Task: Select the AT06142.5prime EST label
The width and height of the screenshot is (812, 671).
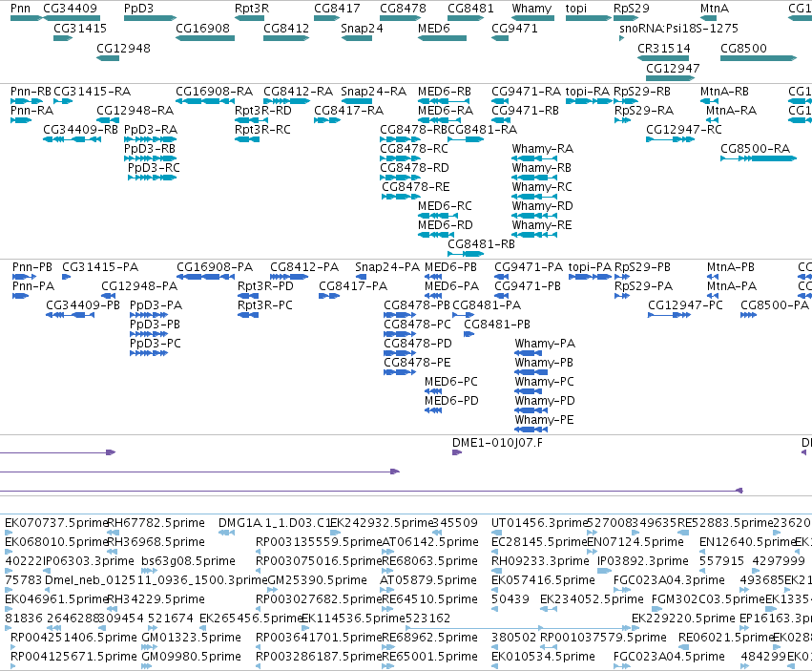Action: tap(430, 542)
